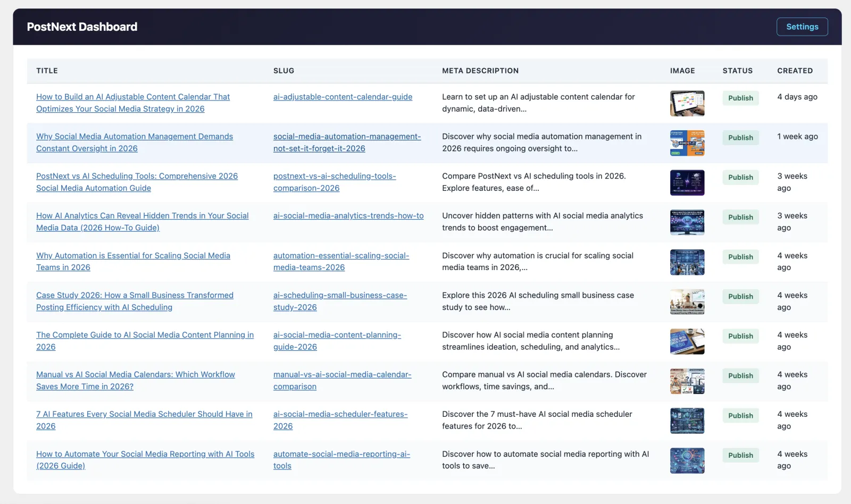Screen dimensions: 851x504
Task: Open the AI Analytics Hidden Trends title link
Action: click(143, 222)
